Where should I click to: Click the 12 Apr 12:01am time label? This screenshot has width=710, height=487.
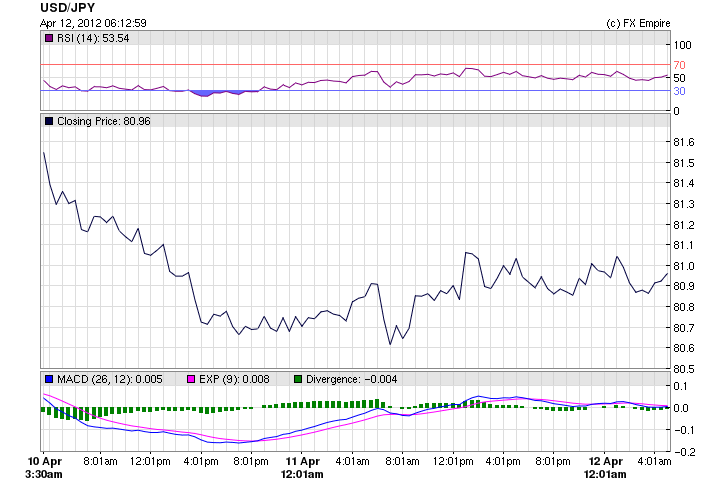[605, 468]
